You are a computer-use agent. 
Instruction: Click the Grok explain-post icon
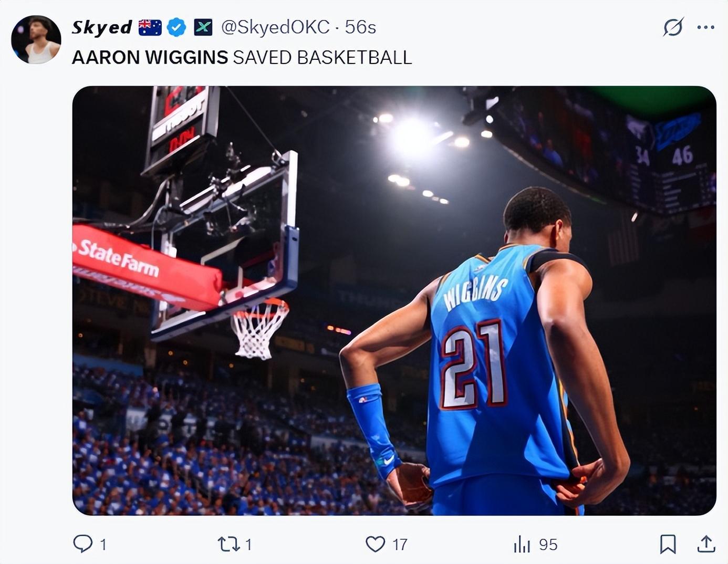click(x=673, y=27)
